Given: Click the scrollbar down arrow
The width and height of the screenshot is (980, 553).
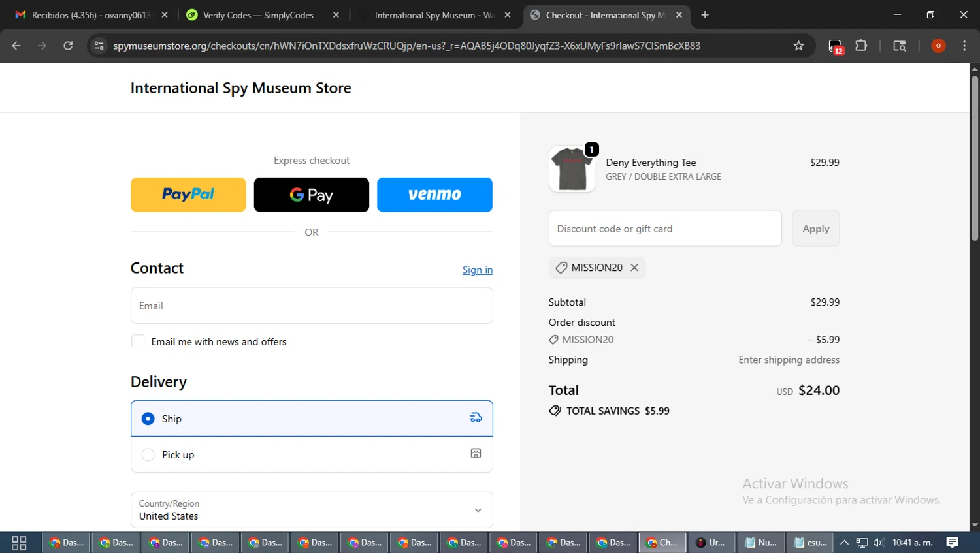Looking at the screenshot, I should tap(975, 525).
